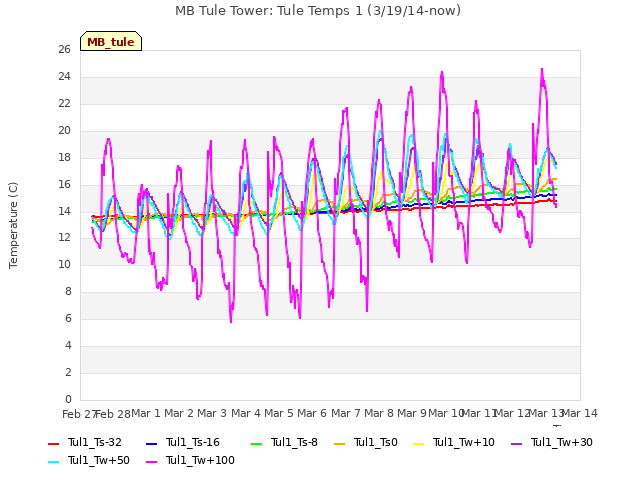640x480 pixels.
Task: Click the Mar 5 x-axis date label
Action: (279, 413)
